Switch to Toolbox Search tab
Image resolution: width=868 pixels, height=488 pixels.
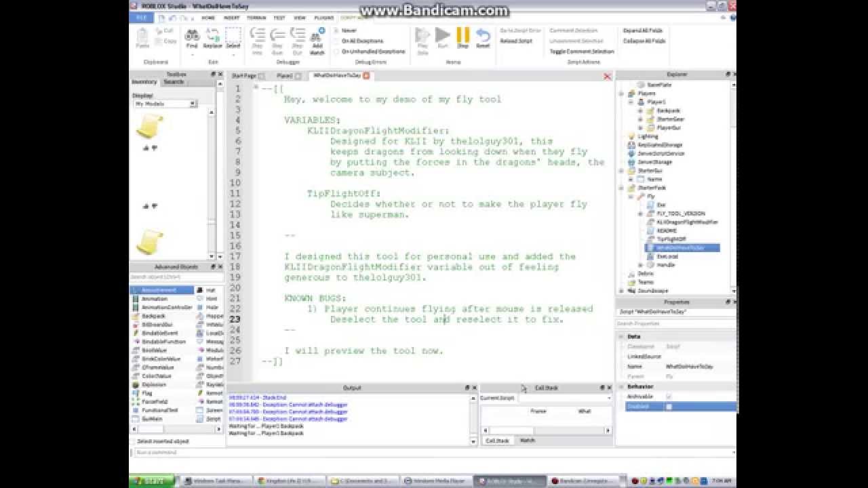[x=174, y=82]
